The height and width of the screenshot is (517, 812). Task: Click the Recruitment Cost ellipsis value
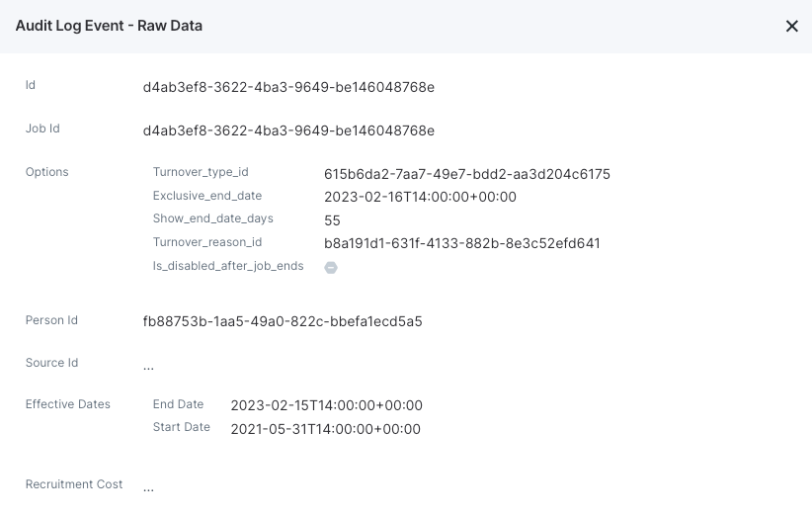click(148, 488)
